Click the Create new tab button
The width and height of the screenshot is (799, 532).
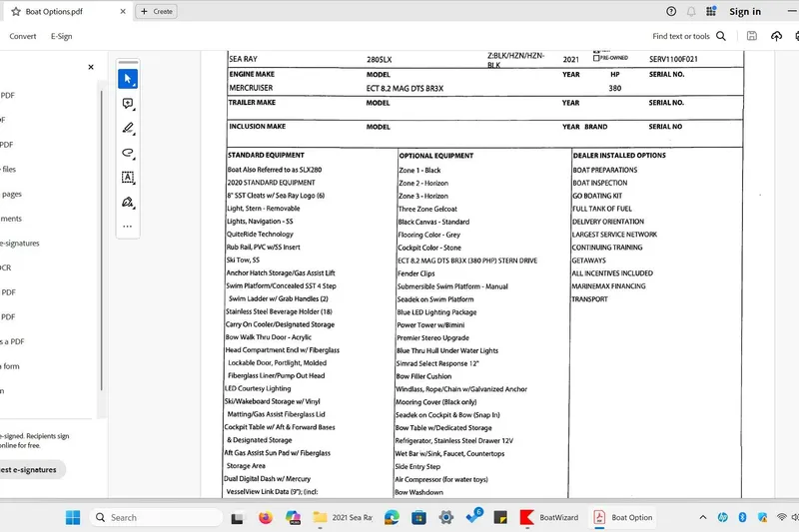pyautogui.click(x=156, y=11)
